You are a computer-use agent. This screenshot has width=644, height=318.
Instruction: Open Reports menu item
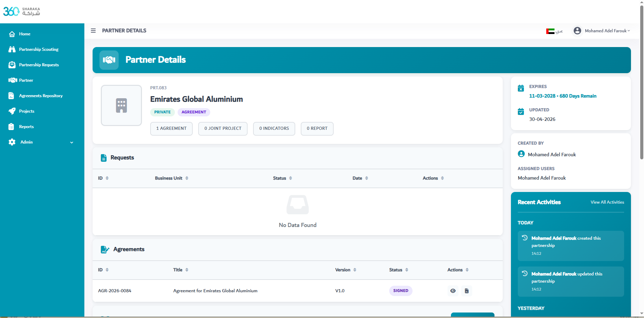tap(26, 127)
